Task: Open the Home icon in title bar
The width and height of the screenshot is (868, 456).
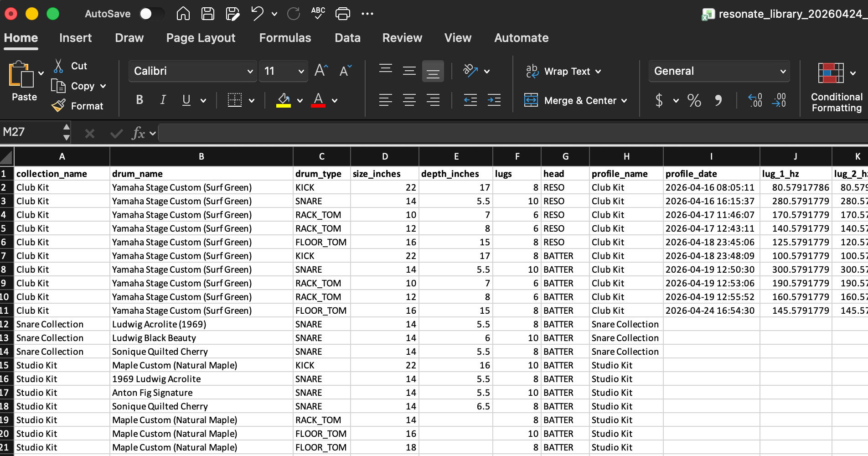Action: (183, 14)
